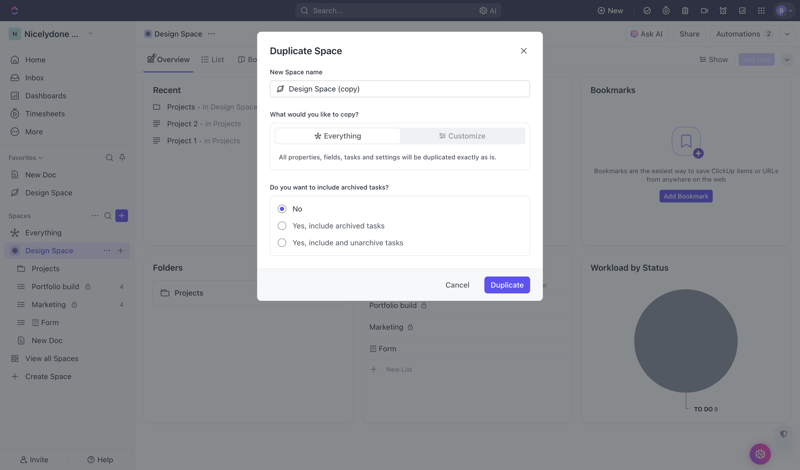Click Ask AI button
The width and height of the screenshot is (800, 470).
(647, 34)
